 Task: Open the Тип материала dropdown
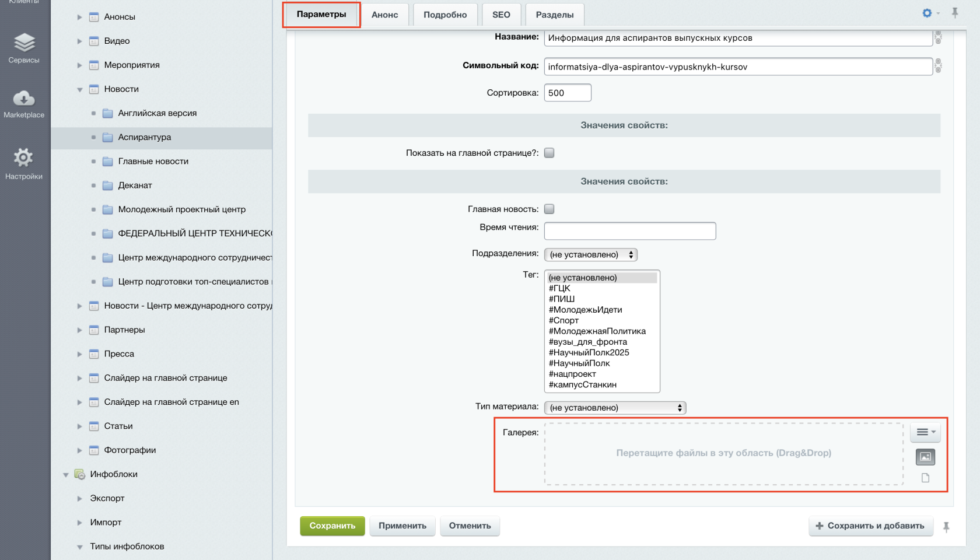coord(615,408)
